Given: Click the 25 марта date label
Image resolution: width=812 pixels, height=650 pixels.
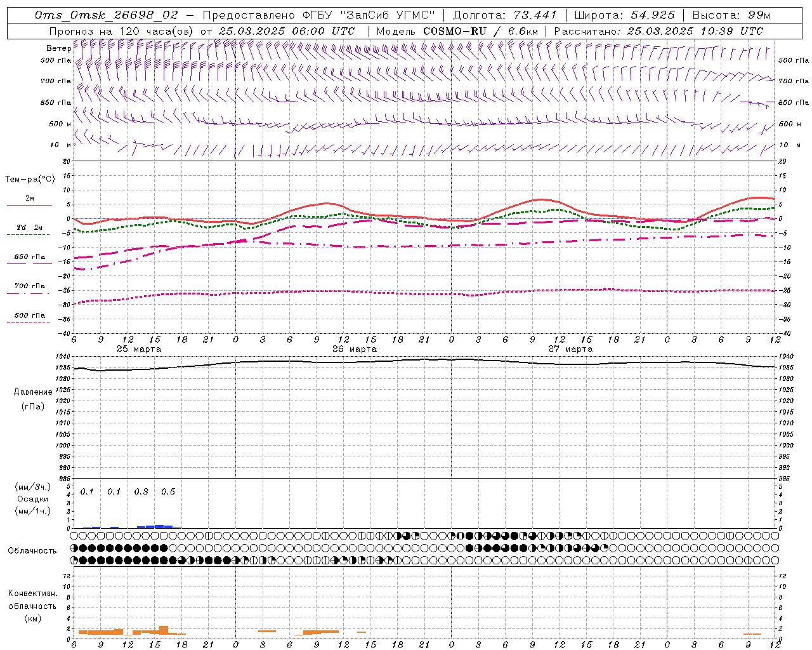Looking at the screenshot, I should point(139,349).
